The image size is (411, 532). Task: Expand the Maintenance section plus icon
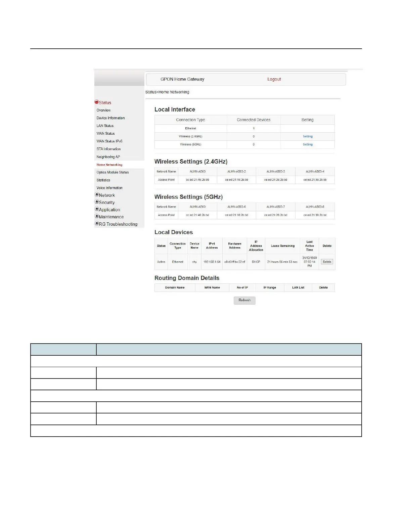(97, 216)
